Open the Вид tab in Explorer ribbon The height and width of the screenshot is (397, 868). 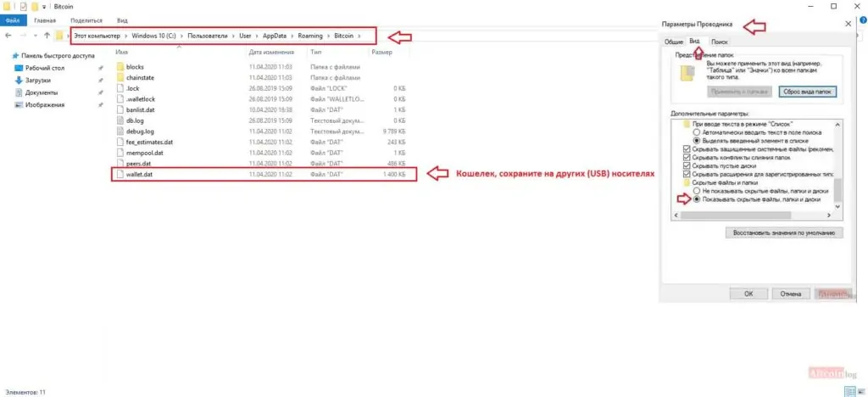point(122,20)
